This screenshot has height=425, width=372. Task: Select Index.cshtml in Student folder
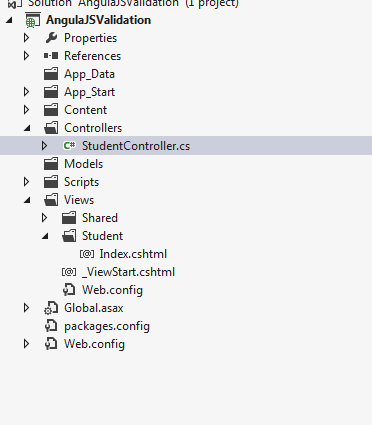tap(133, 254)
